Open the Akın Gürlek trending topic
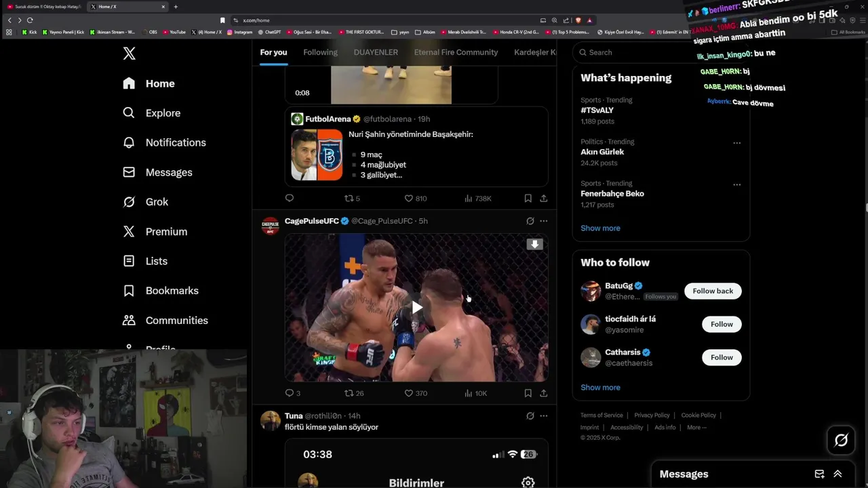 point(602,152)
